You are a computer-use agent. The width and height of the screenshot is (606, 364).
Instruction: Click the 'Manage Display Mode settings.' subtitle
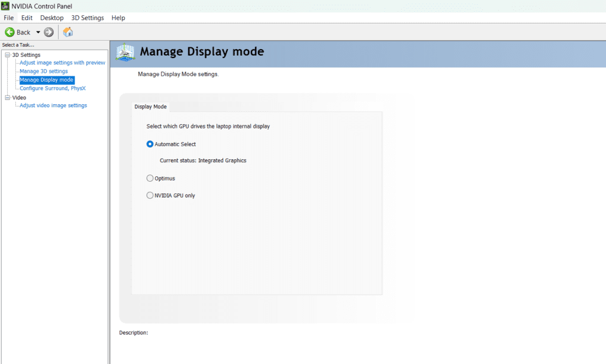tap(178, 74)
